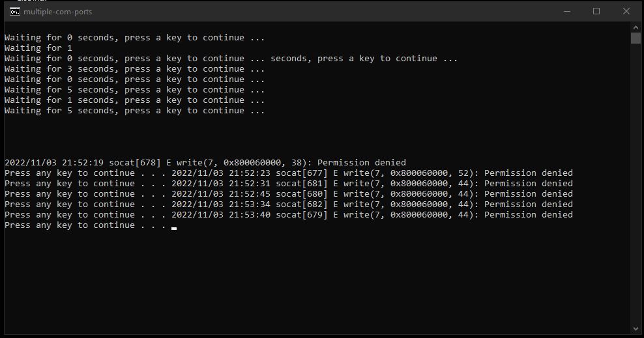Click the blinking cursor after the last prompt
This screenshot has width=644, height=338.
(174, 228)
